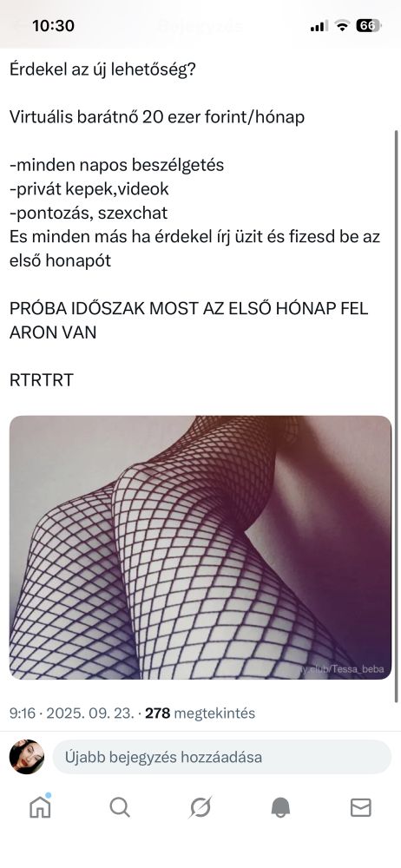Tap the Wi-Fi status icon

coord(344,25)
